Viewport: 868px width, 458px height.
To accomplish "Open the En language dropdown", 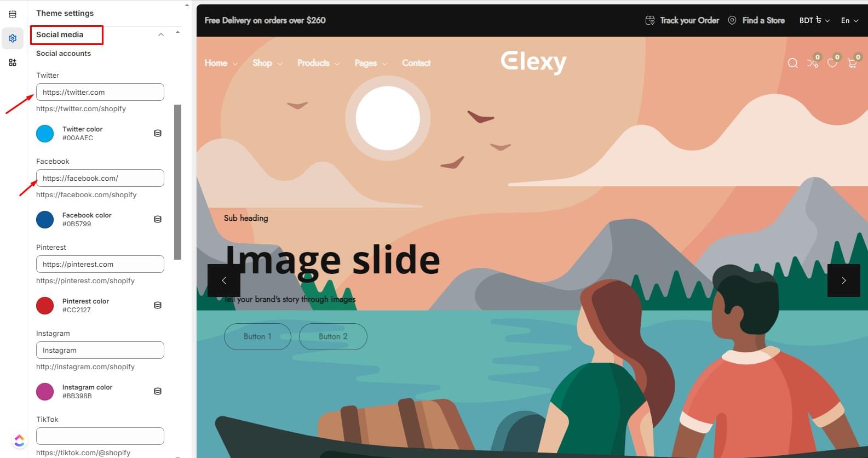I will (849, 20).
